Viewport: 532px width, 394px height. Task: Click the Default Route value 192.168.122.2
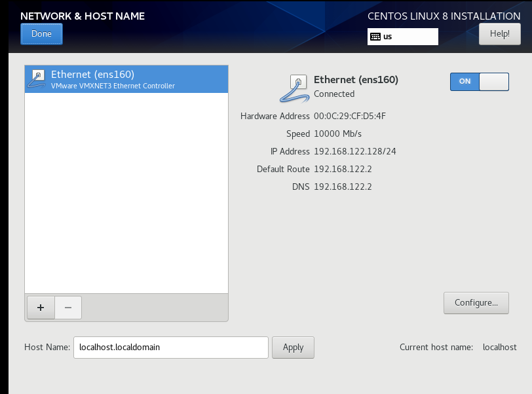point(343,169)
